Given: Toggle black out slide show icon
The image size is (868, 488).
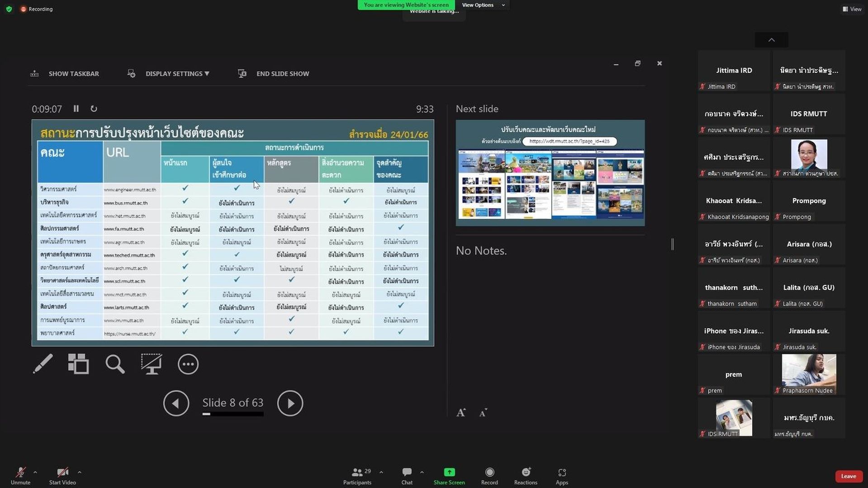Looking at the screenshot, I should point(151,364).
